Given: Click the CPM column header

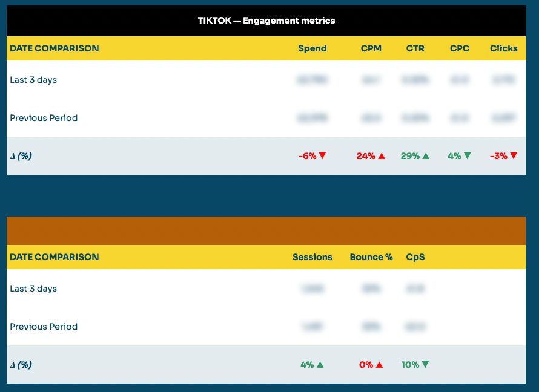Looking at the screenshot, I should [371, 48].
